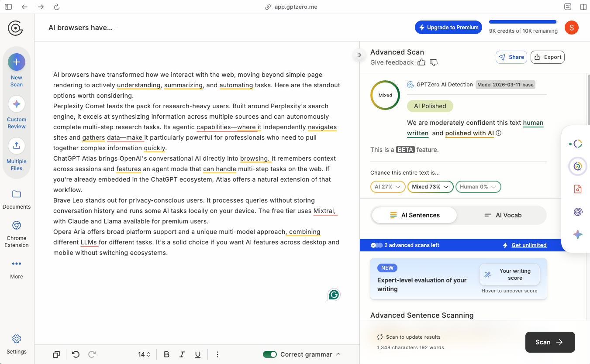This screenshot has width=590, height=364.
Task: Click the Get unlimited link
Action: [528, 245]
